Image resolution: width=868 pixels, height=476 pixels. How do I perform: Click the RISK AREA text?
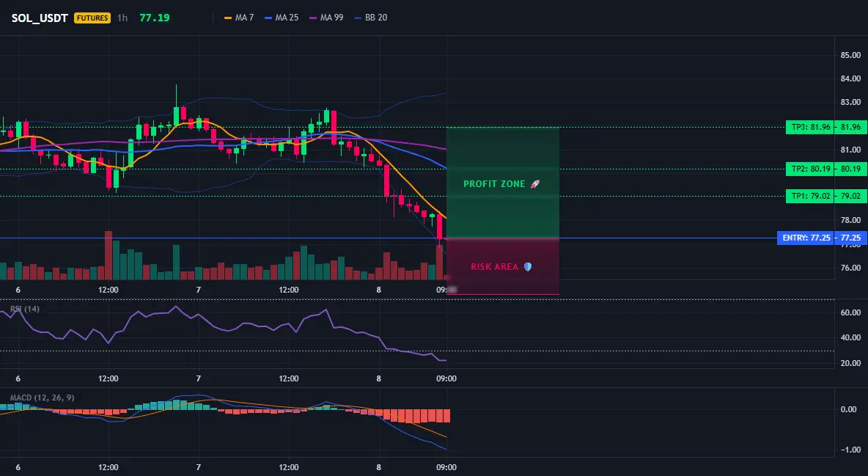pos(494,267)
